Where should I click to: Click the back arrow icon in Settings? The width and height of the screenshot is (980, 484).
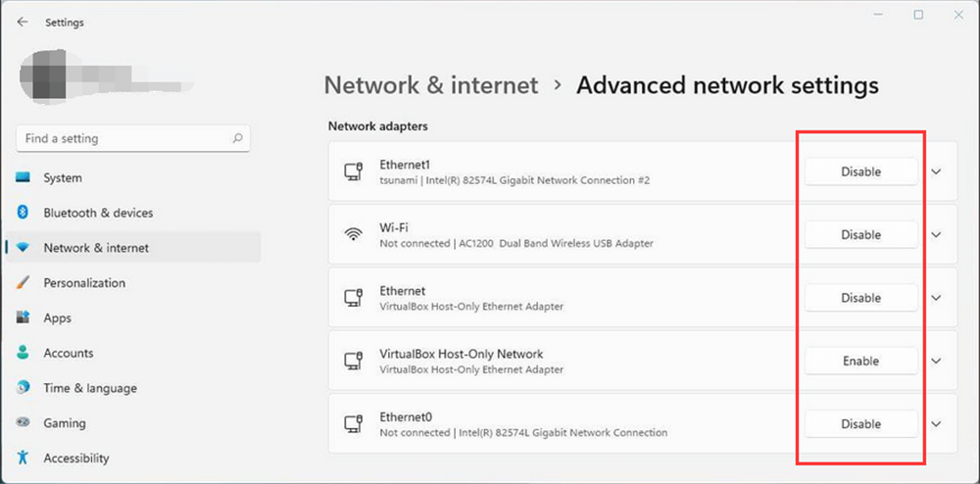[23, 22]
